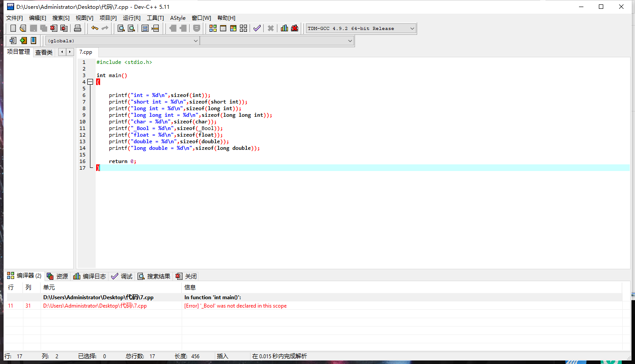Open the AStyle menu

coord(178,18)
